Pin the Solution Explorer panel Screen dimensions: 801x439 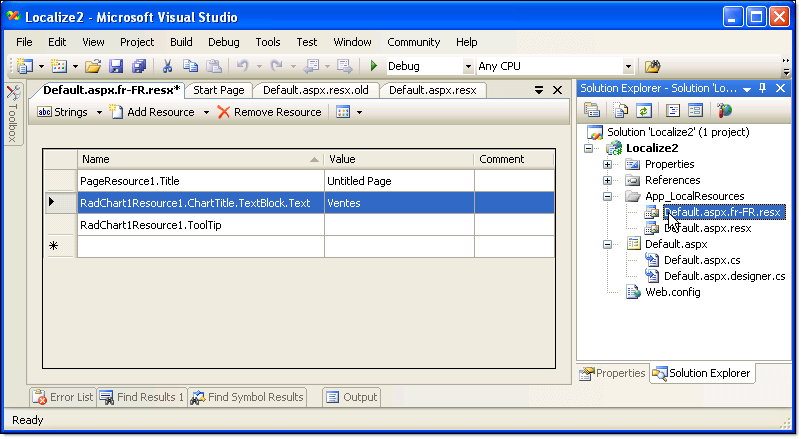click(763, 88)
